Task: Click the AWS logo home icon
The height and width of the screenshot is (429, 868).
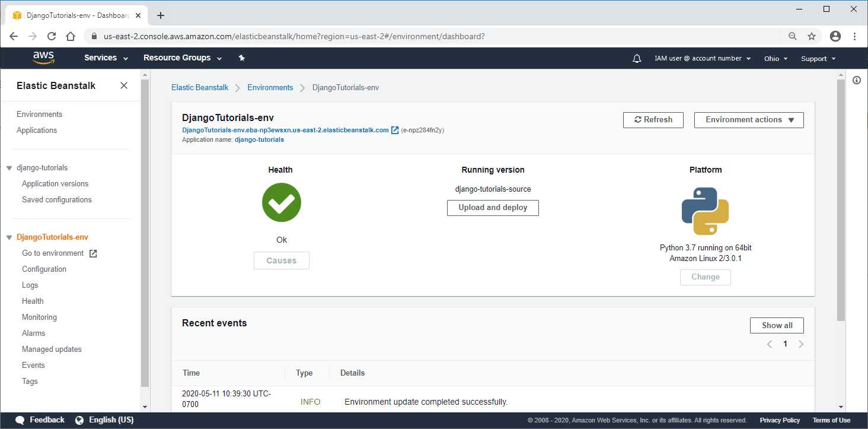Action: click(44, 58)
